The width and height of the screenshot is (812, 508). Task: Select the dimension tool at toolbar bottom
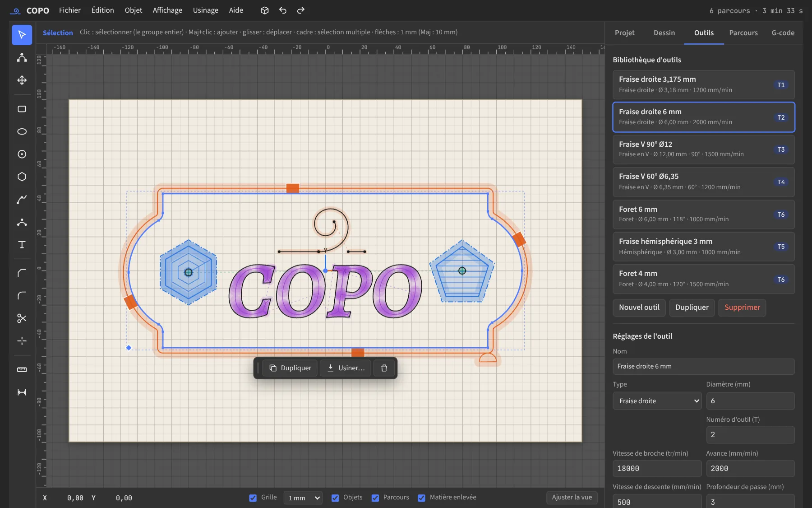click(22, 392)
